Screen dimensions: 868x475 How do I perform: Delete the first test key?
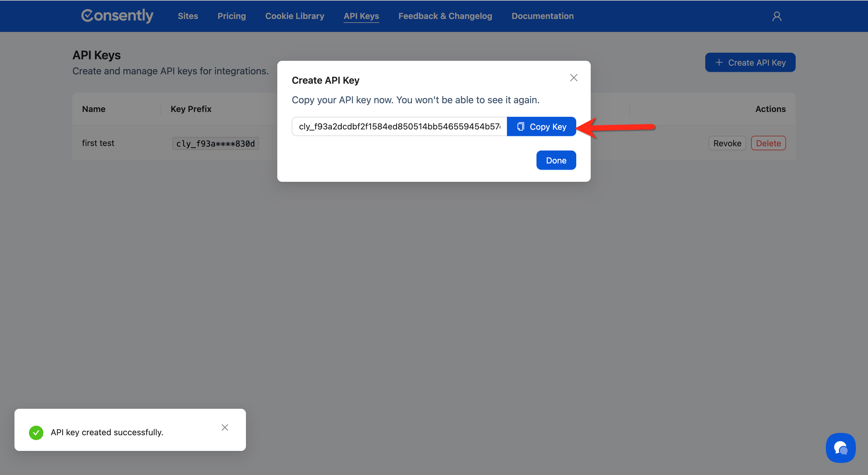click(768, 143)
